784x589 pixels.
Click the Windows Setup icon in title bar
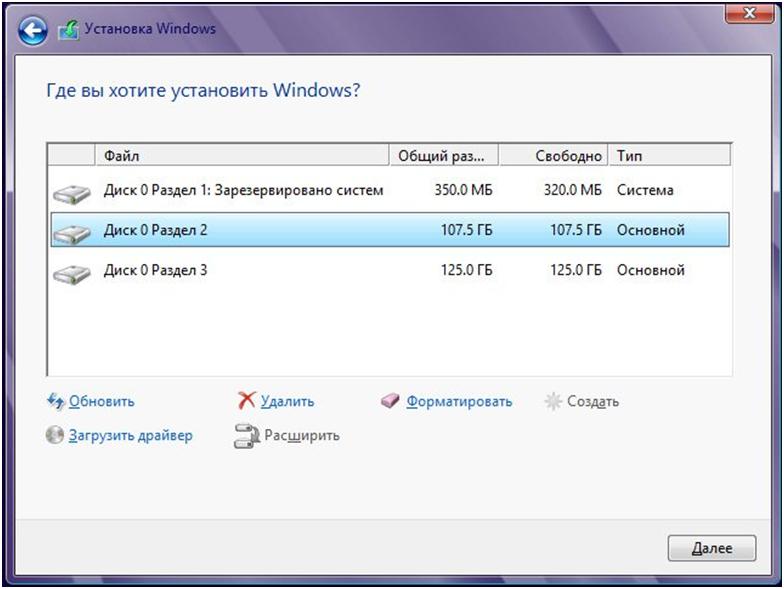[x=68, y=30]
